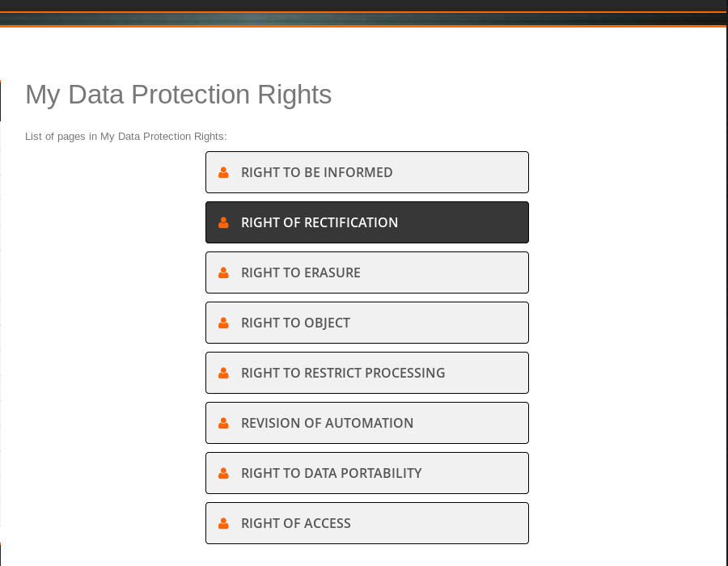
Task: Open the Right to Object page
Action: pos(366,323)
